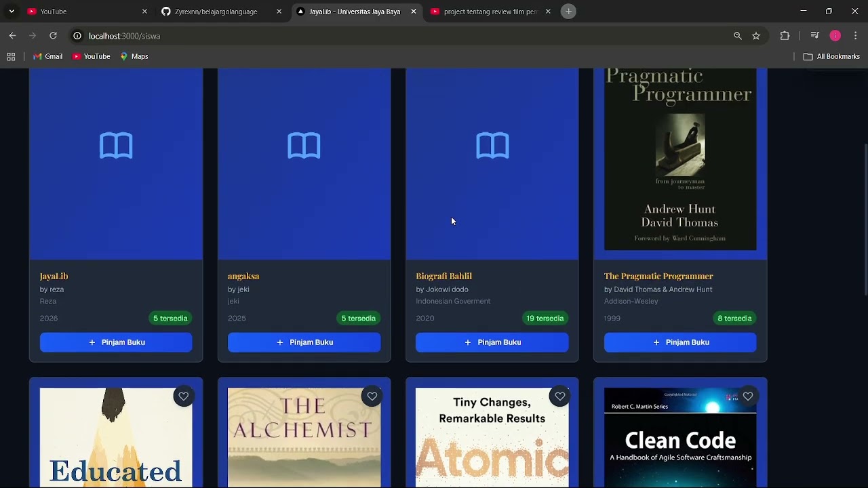Borrow JayaLib via Pinjam Buku button
Screen dimensions: 868x488
pyautogui.click(x=116, y=342)
